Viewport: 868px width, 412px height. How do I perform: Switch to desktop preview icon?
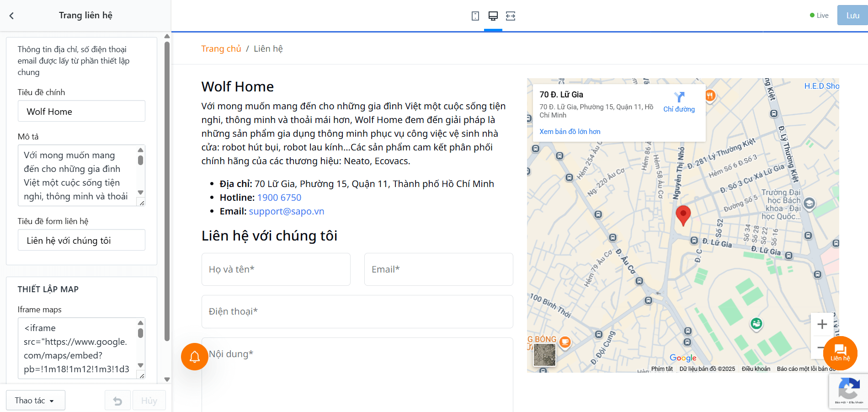(493, 16)
